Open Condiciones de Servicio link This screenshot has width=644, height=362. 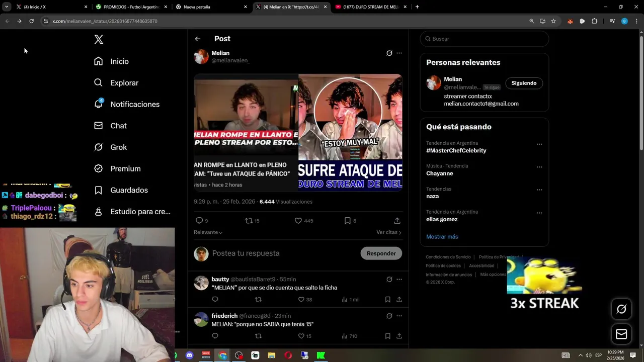point(448,257)
